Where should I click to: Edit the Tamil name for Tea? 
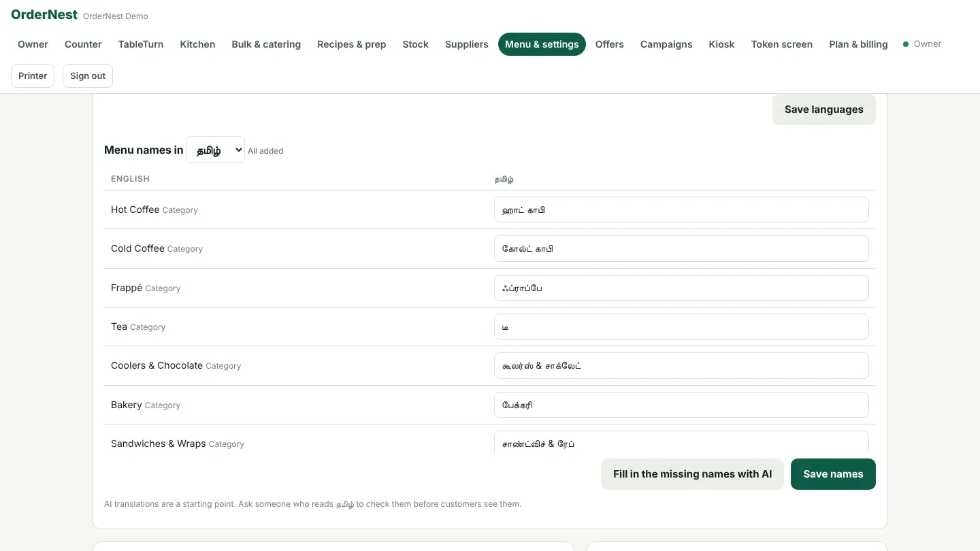tap(681, 327)
